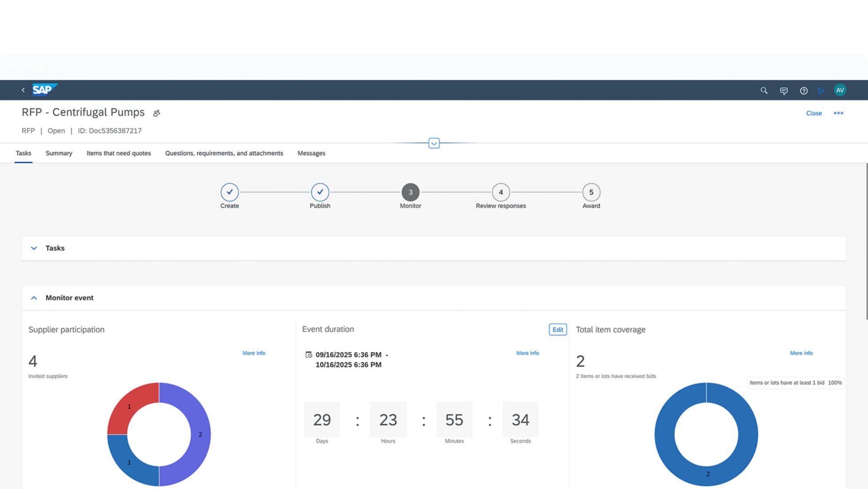Open the notifications message icon
Viewport: 868px width, 489px height.
[x=784, y=91]
